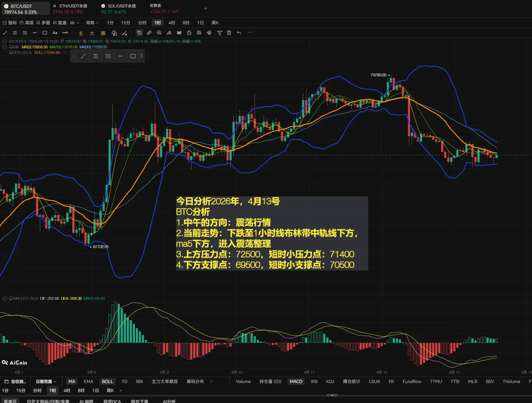Collapse the MA indicator legend row

[5, 47]
